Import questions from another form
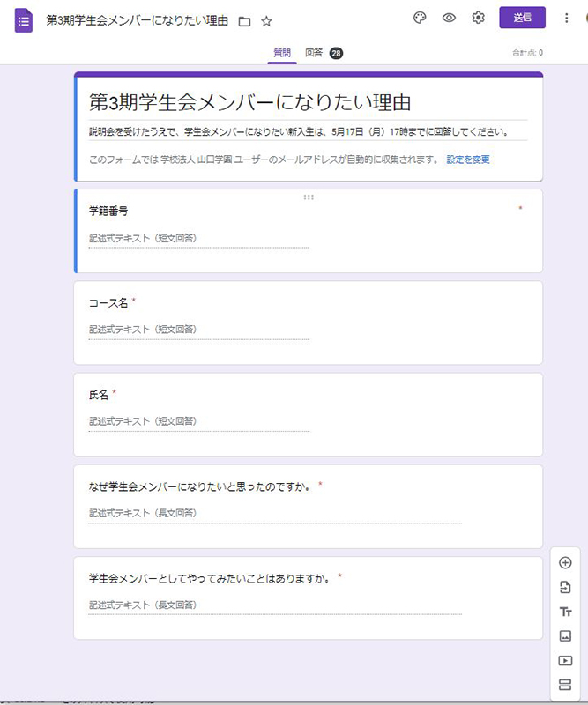 (565, 587)
